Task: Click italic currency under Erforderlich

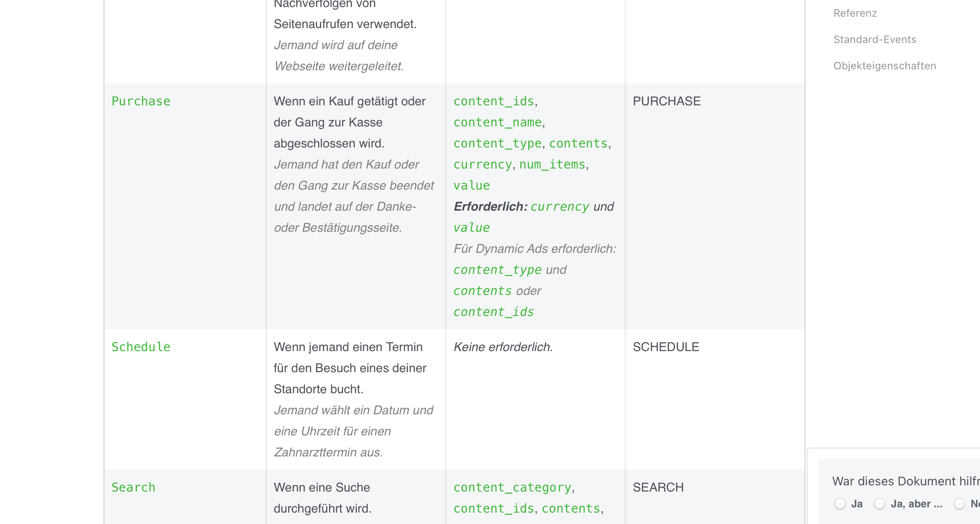Action: point(560,207)
